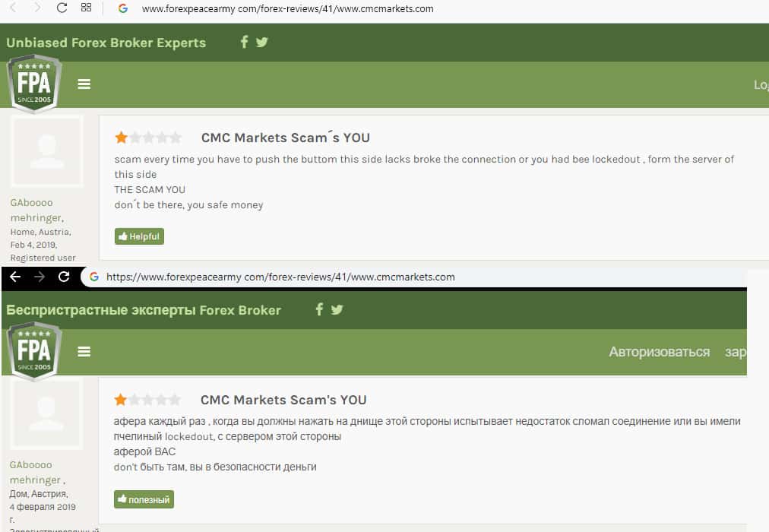769x532 pixels.
Task: Open the reviewer avatar on the English review
Action: [x=46, y=153]
